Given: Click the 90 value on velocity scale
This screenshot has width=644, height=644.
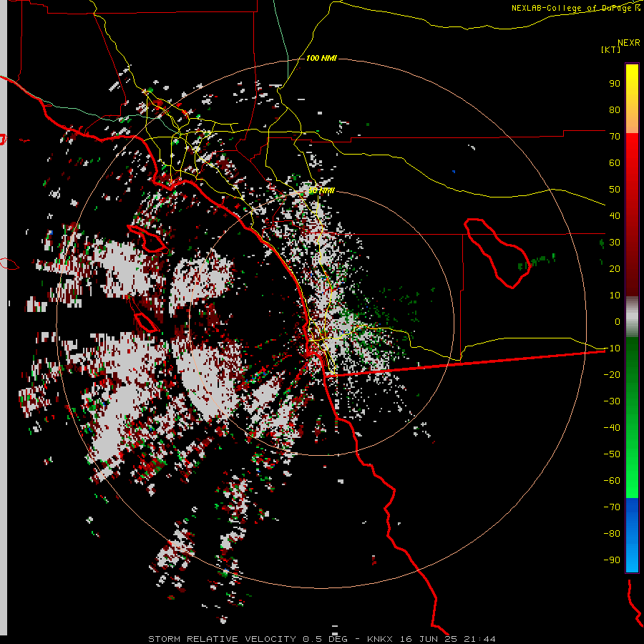Looking at the screenshot, I should 615,84.
